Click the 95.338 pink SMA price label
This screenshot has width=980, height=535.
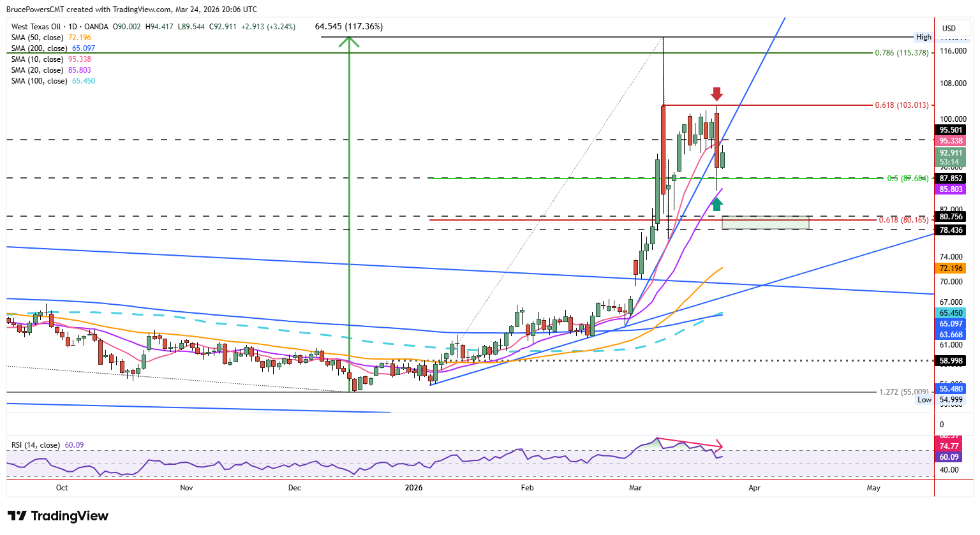click(951, 141)
